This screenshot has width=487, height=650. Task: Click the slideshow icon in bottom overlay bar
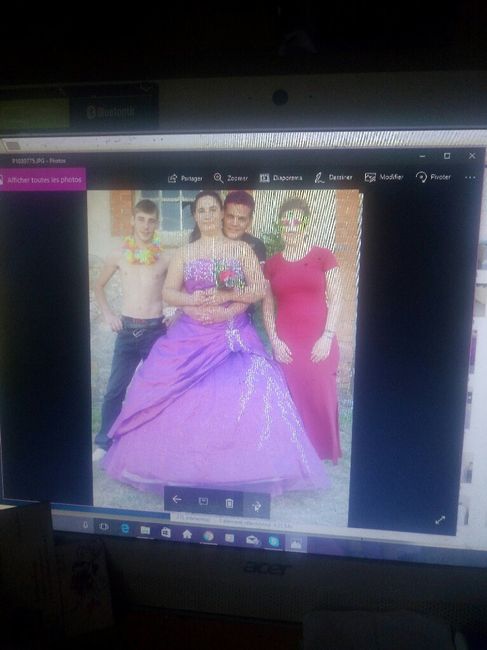point(203,501)
